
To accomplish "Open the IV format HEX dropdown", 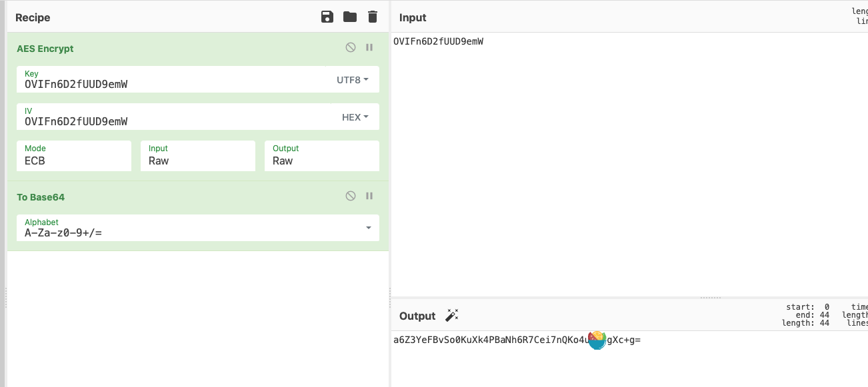I will pyautogui.click(x=355, y=117).
